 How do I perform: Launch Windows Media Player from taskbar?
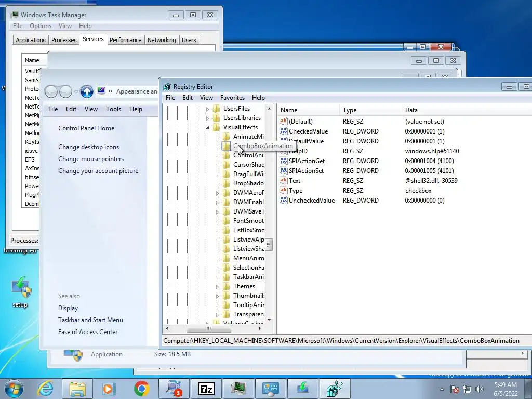click(x=109, y=389)
